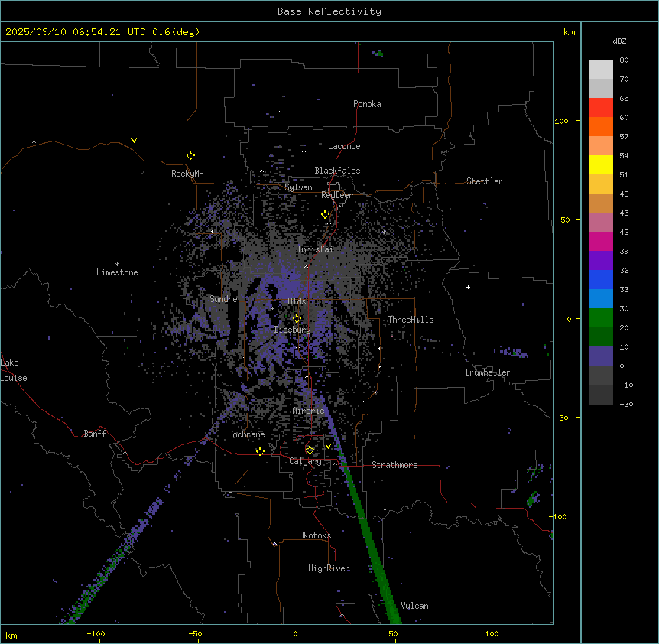Select the purple swatch in dBZ legend
The height and width of the screenshot is (644, 659).
[601, 261]
